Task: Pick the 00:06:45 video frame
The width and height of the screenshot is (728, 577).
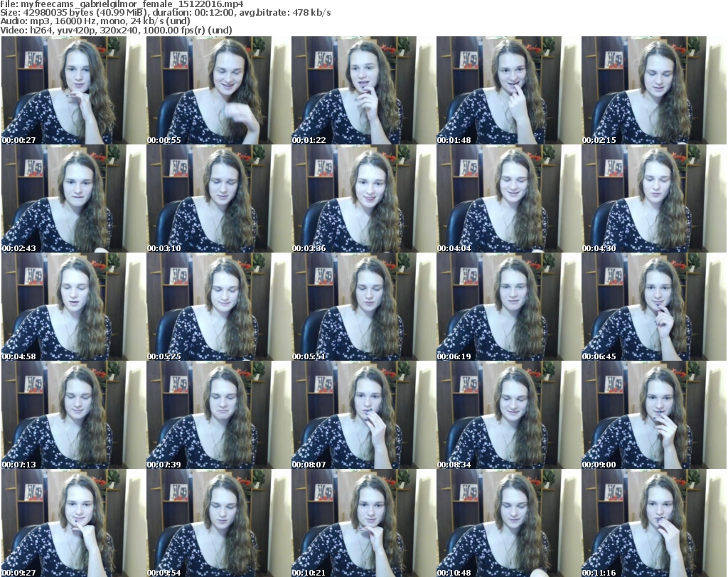Action: point(654,307)
